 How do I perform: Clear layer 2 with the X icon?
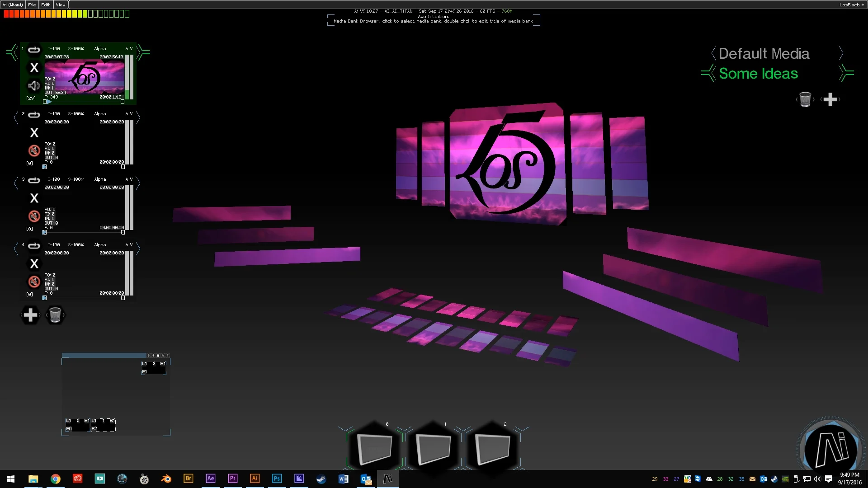pos(34,132)
